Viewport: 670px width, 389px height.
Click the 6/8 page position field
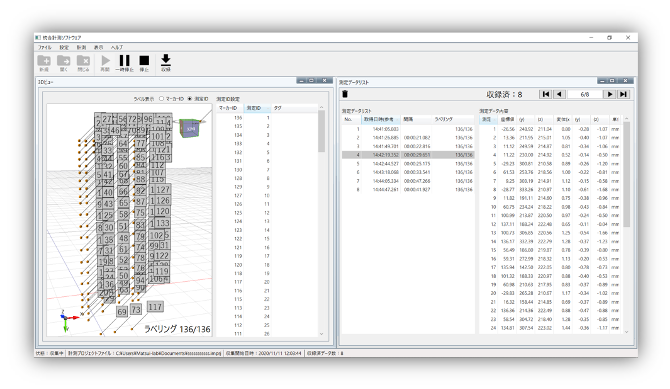point(585,94)
